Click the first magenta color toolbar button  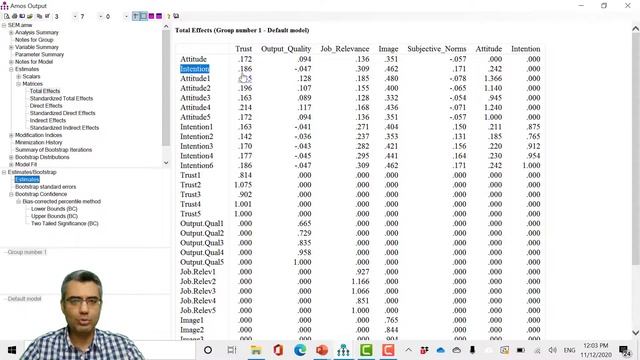(151, 16)
